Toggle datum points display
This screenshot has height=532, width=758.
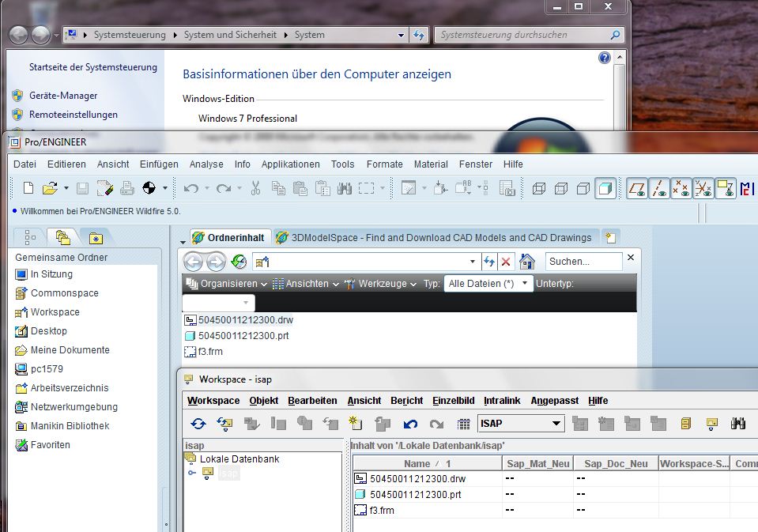click(681, 188)
